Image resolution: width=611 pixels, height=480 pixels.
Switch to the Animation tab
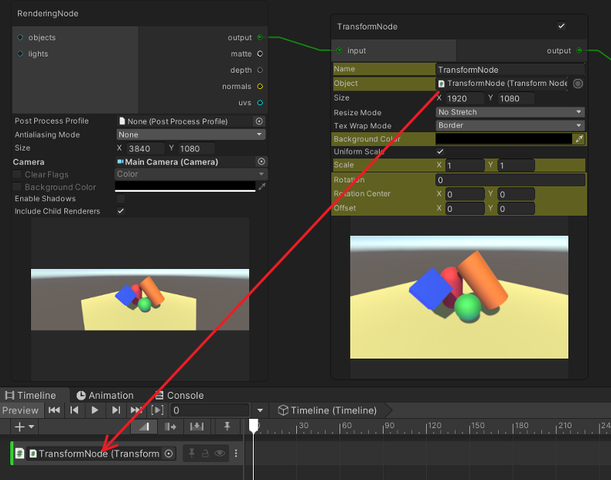[105, 396]
